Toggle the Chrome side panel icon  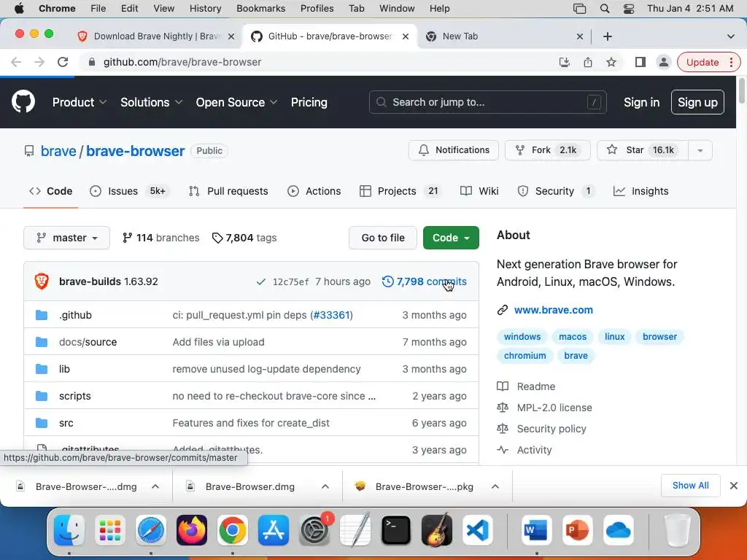[640, 62]
